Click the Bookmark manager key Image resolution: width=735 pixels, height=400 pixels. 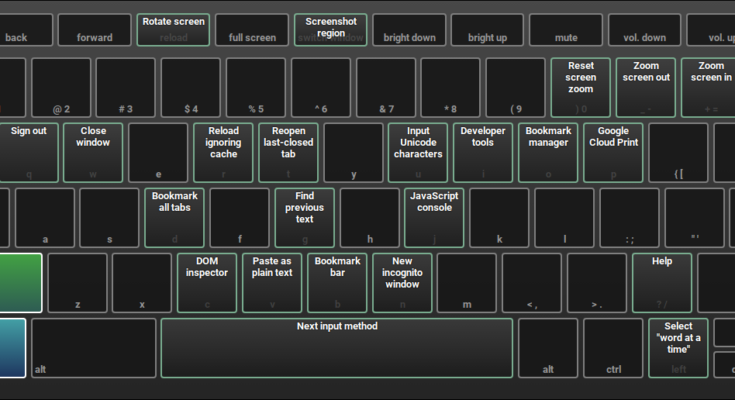click(548, 152)
